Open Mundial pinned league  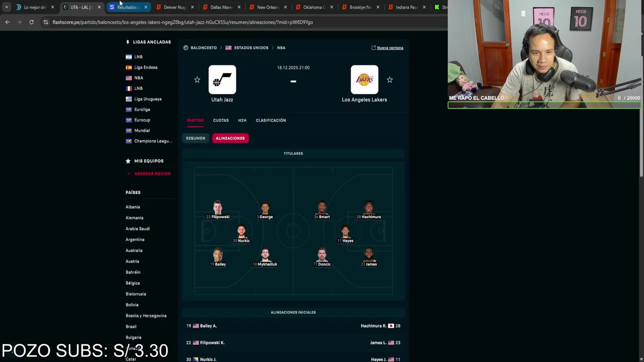coord(142,131)
